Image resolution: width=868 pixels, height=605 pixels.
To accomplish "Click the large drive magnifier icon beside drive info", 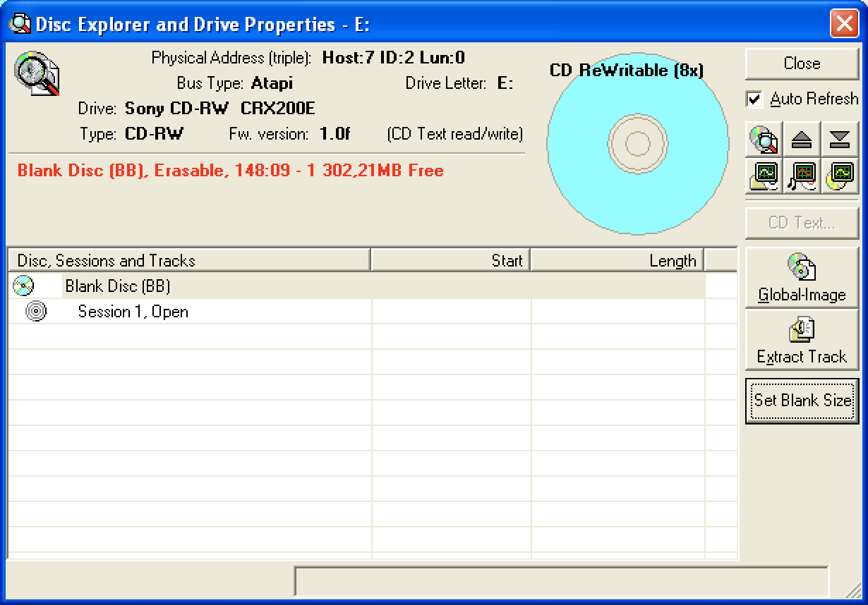I will (x=36, y=73).
